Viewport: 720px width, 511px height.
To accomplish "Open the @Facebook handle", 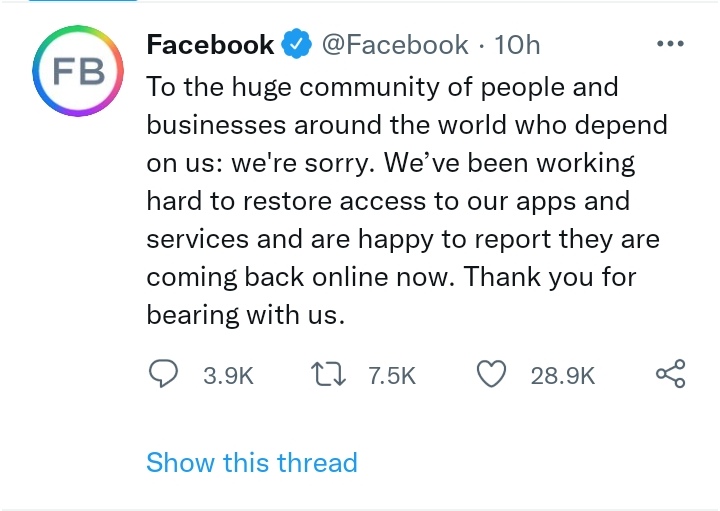I will (x=394, y=45).
